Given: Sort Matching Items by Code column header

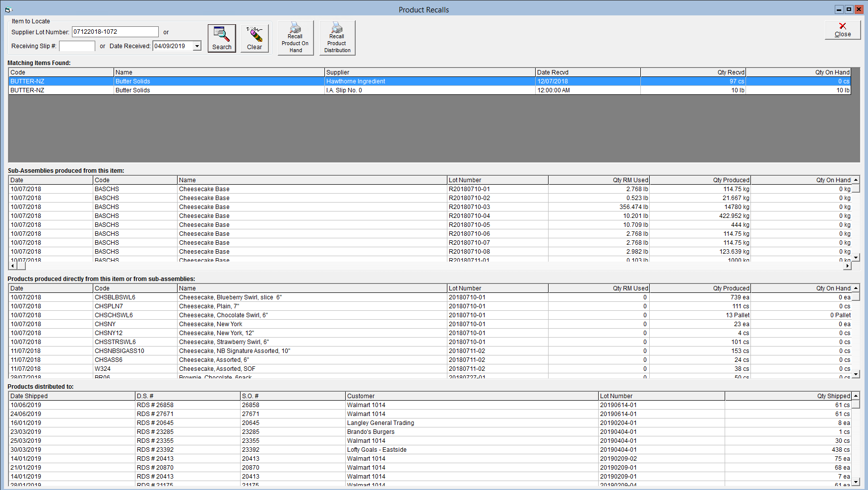Looking at the screenshot, I should (x=61, y=72).
